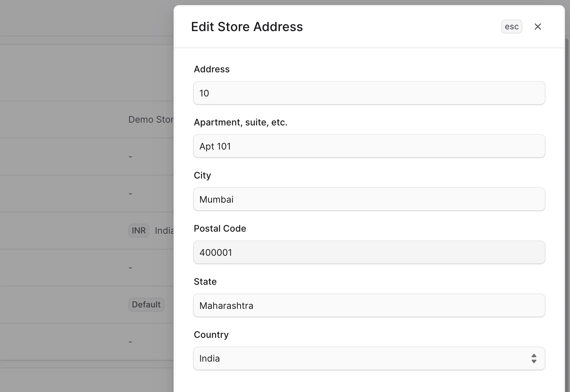Click the Address field label
The image size is (570, 392).
(212, 69)
